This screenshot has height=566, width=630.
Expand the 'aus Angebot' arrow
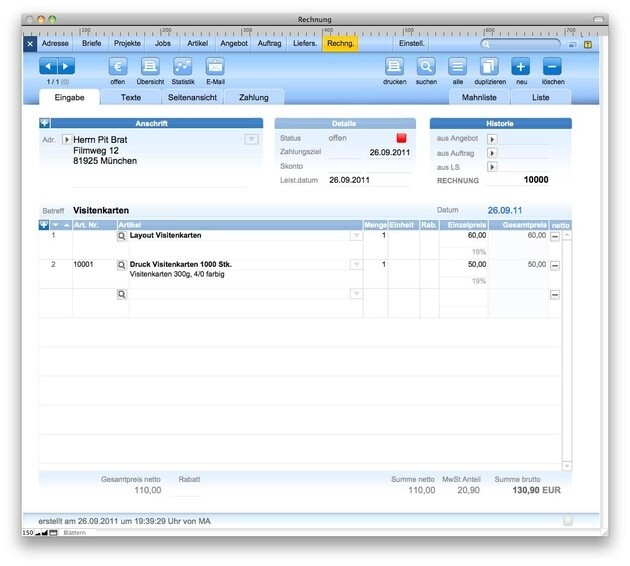click(492, 139)
